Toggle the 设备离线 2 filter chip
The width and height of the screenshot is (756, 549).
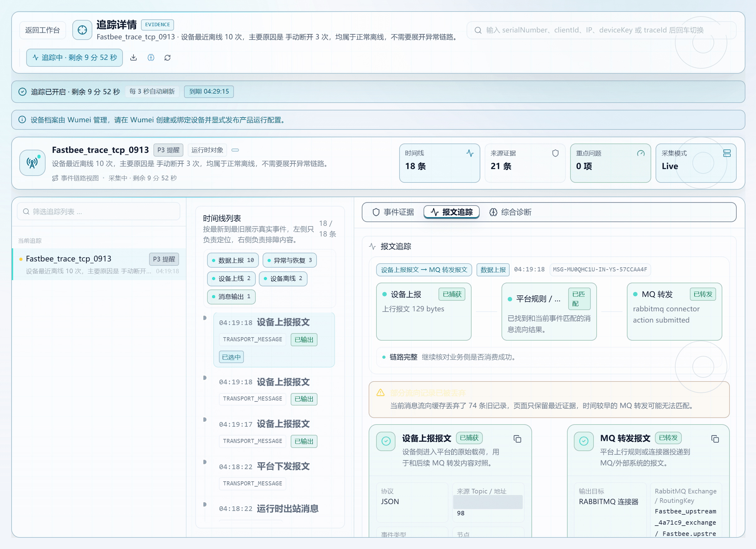click(283, 279)
